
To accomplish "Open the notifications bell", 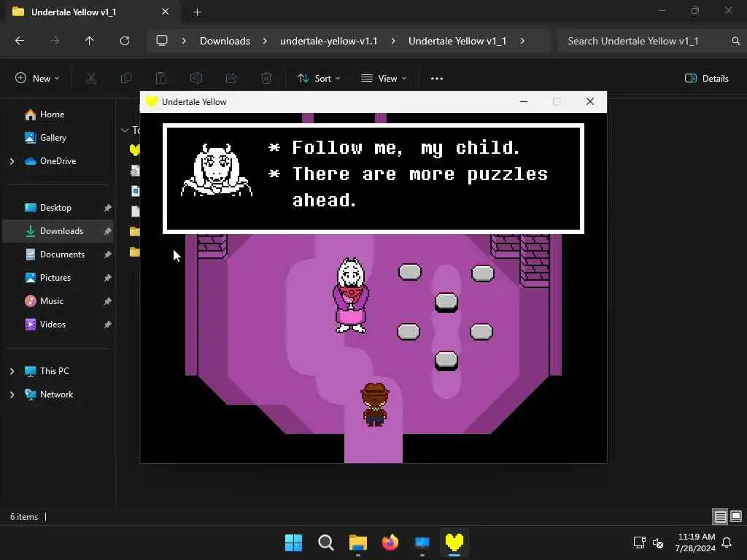I will [727, 542].
